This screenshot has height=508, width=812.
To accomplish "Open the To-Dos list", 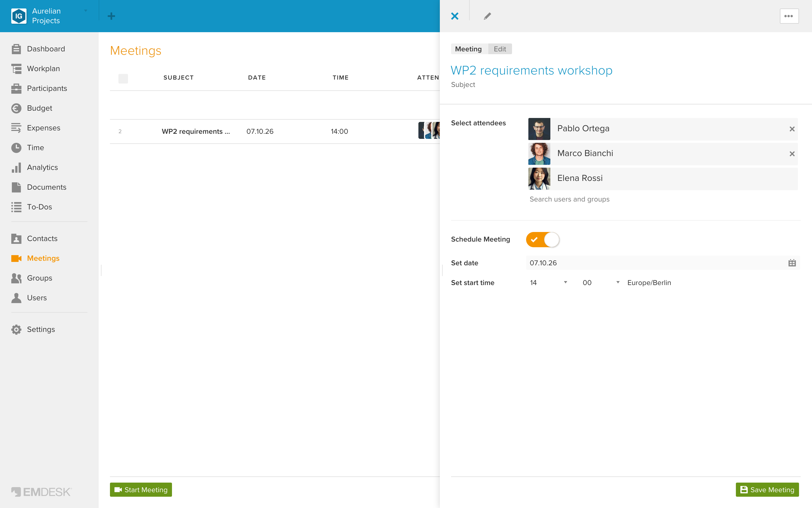I will click(x=32, y=207).
